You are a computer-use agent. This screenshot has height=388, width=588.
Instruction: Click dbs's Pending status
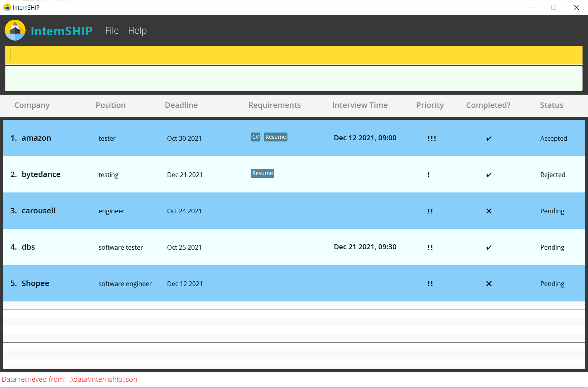click(552, 247)
